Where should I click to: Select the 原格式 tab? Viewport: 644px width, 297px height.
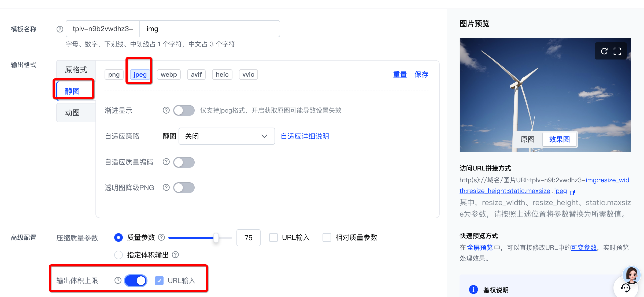(76, 70)
